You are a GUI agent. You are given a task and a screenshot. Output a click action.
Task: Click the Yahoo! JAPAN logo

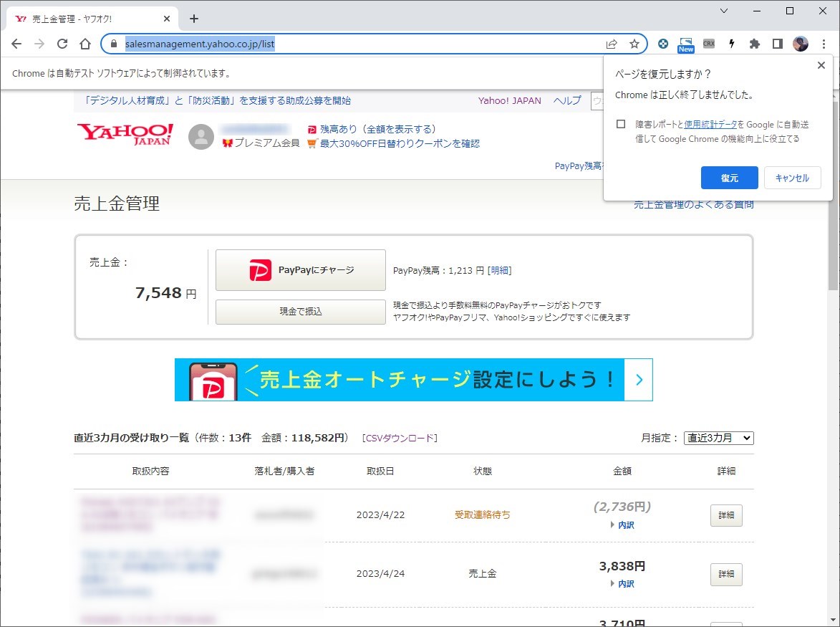125,134
